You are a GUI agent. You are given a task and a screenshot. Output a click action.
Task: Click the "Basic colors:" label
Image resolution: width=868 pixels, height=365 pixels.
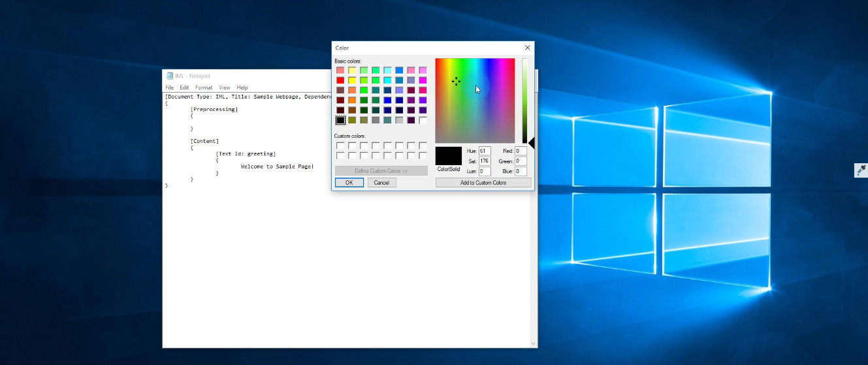[348, 61]
